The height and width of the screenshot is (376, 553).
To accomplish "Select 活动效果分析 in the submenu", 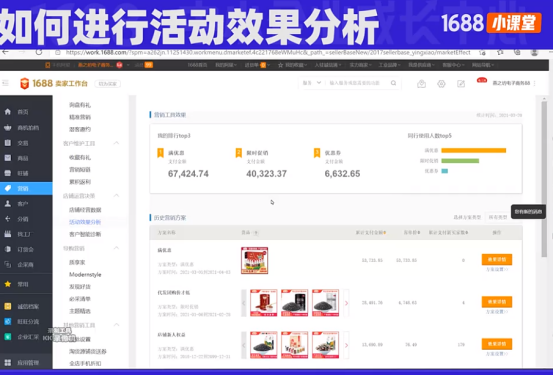I will point(85,222).
